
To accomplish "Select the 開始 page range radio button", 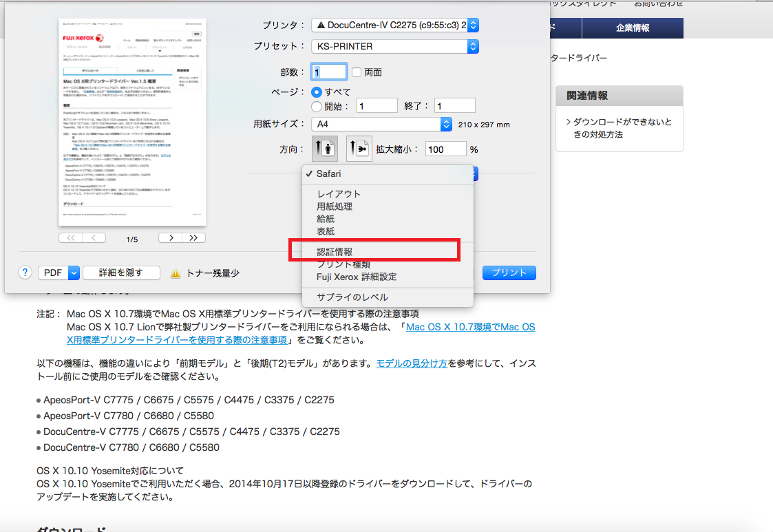I will (317, 106).
